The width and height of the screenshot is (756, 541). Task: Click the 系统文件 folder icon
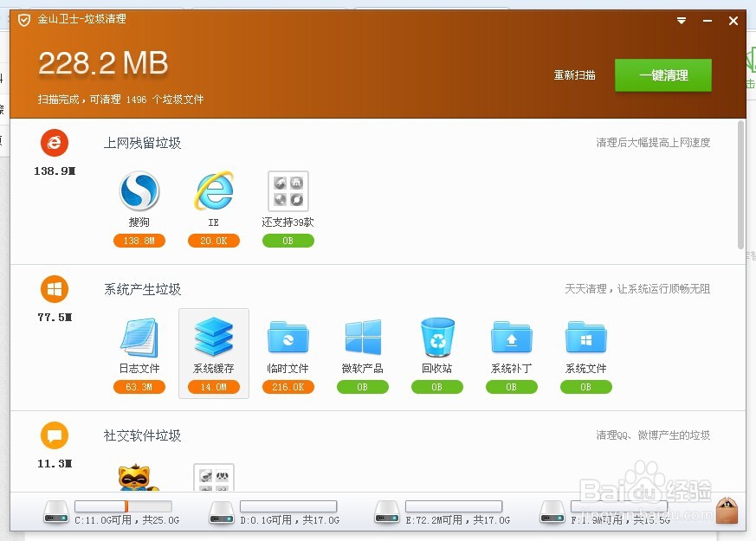[585, 338]
